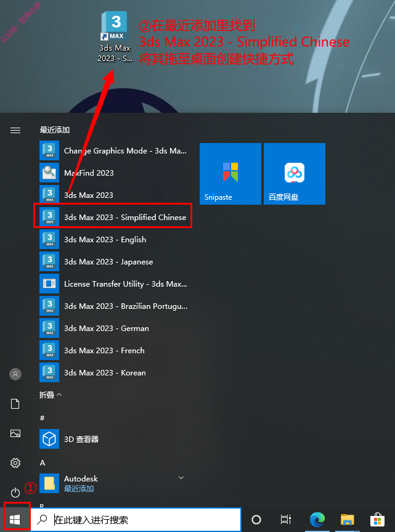Open the Autodesk folder label
The width and height of the screenshot is (395, 532).
(81, 479)
